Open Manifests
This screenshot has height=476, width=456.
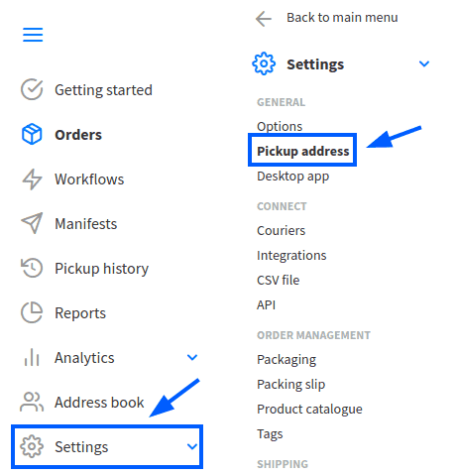(x=86, y=224)
